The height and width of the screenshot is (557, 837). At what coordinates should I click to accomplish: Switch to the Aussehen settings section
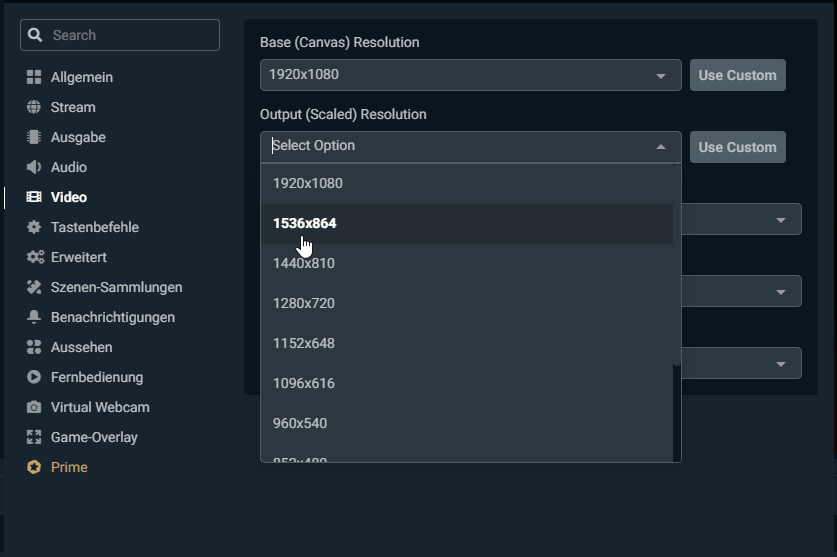[81, 347]
